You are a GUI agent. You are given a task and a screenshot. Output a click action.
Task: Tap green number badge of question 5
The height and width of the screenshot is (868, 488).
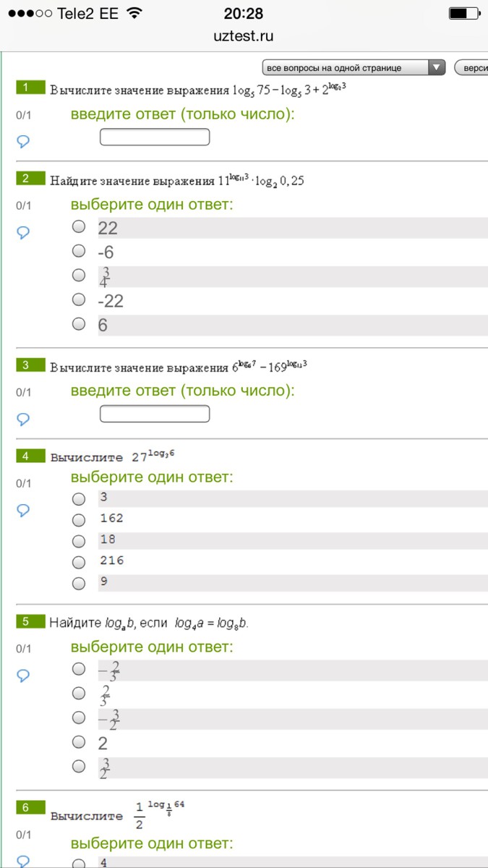[x=30, y=621]
